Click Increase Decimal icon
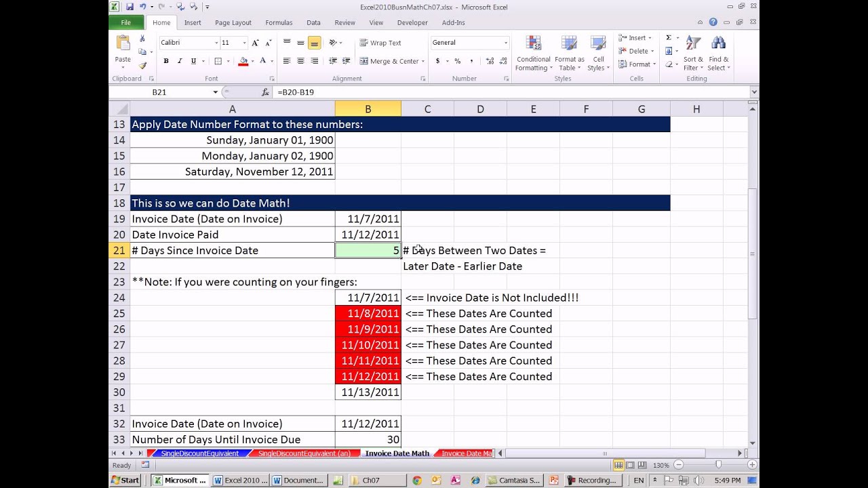868x488 pixels. (x=488, y=61)
